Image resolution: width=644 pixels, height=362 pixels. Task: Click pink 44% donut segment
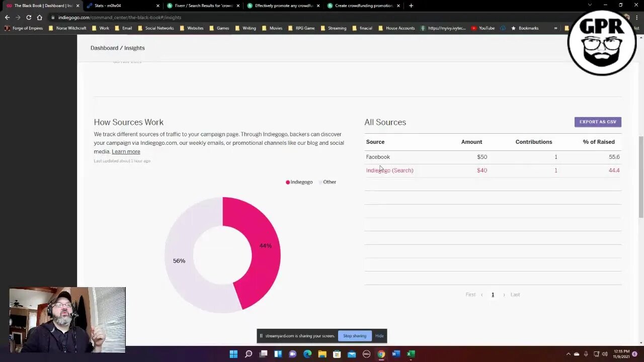click(266, 246)
